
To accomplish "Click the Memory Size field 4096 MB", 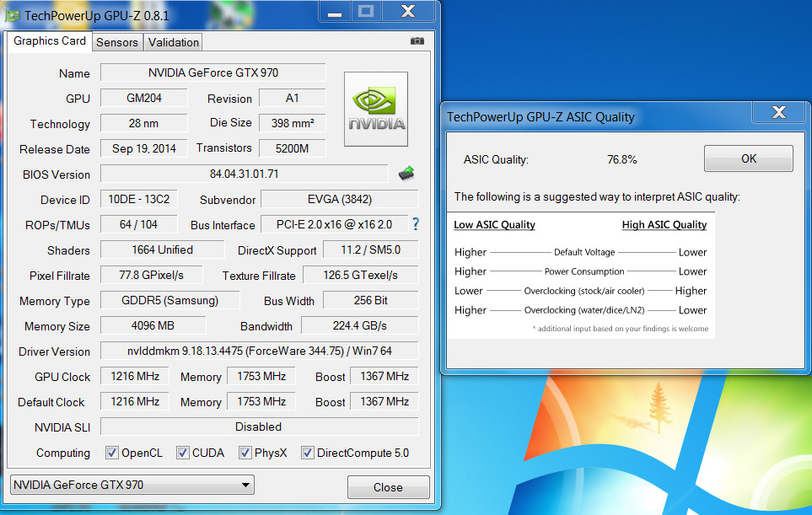I will coord(153,326).
